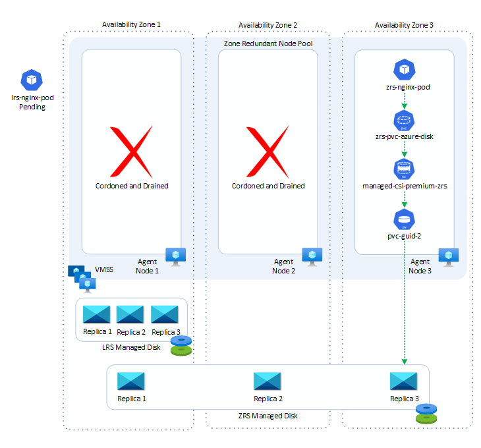481x448 pixels.
Task: Click the LRS Managed Disk disk-stack icon
Action: (181, 346)
